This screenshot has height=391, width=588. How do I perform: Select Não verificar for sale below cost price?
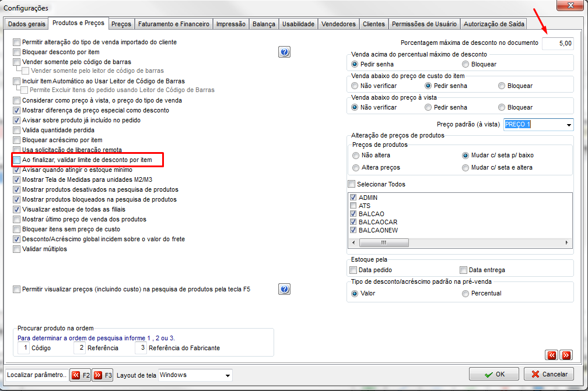(355, 86)
